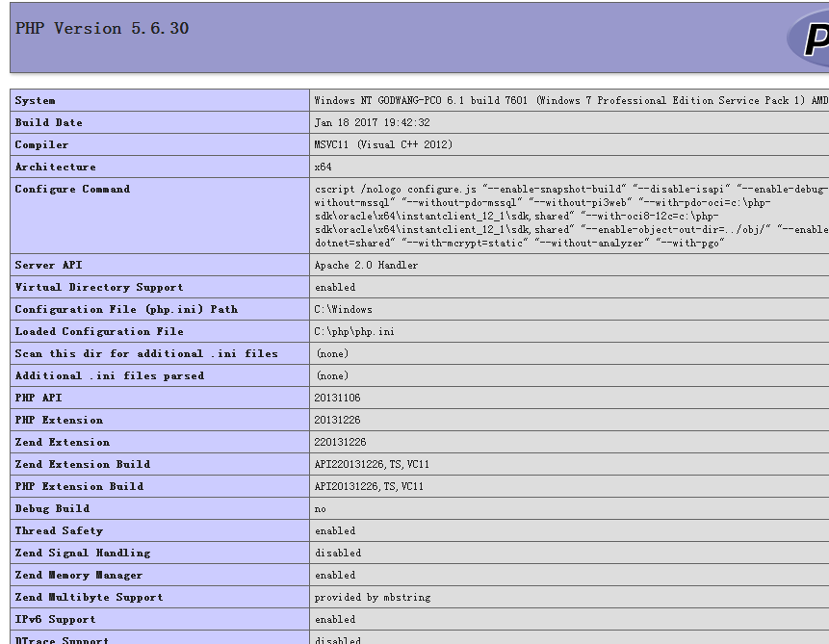Select PHP API value 20131106

[x=337, y=399]
